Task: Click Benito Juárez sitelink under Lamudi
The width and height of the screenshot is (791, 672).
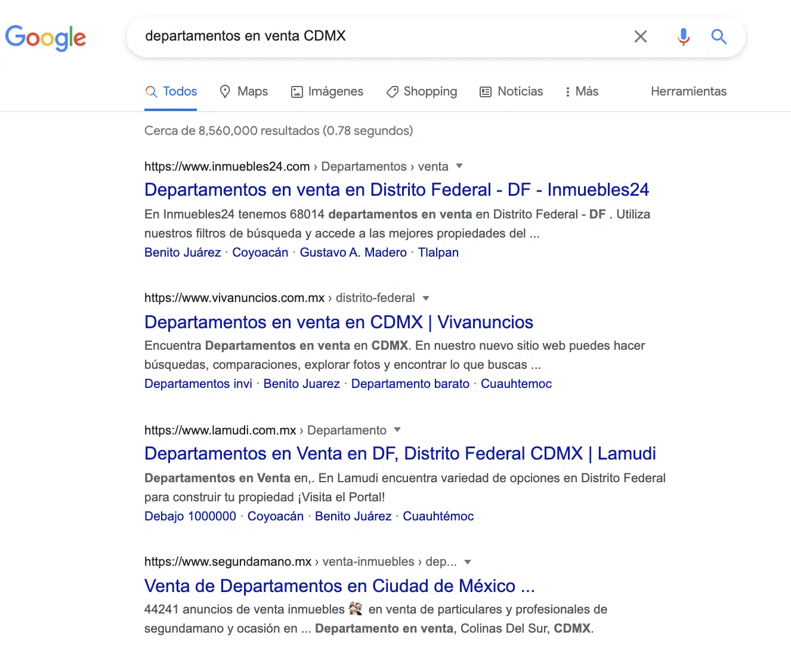Action: coord(353,516)
